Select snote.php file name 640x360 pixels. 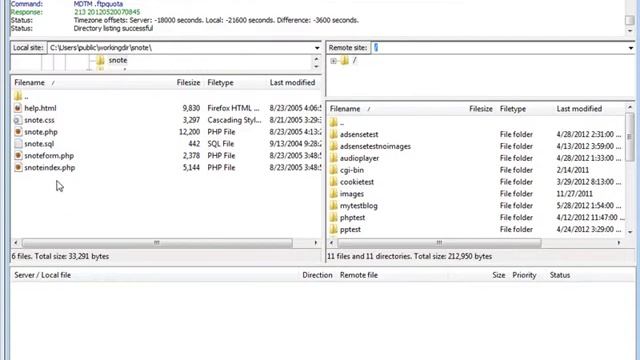click(x=41, y=132)
